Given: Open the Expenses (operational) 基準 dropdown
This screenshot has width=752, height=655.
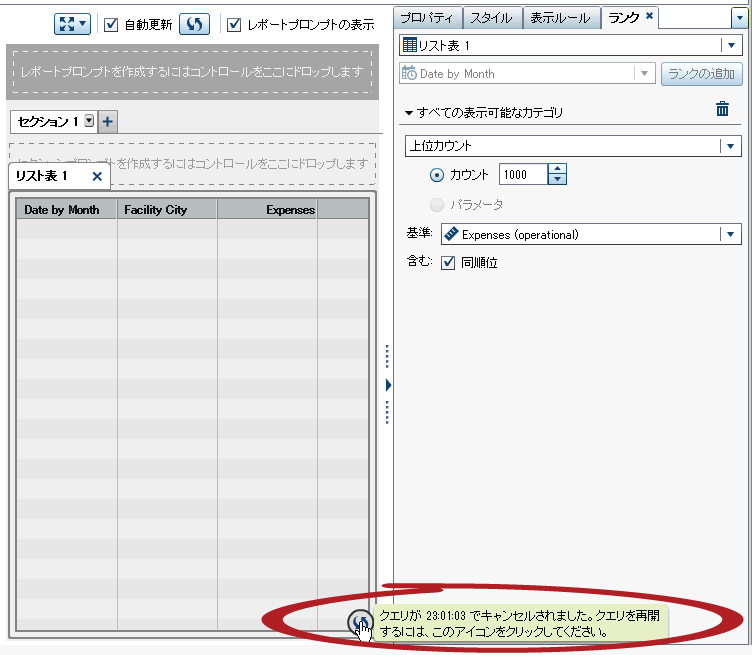Looking at the screenshot, I should coord(731,235).
